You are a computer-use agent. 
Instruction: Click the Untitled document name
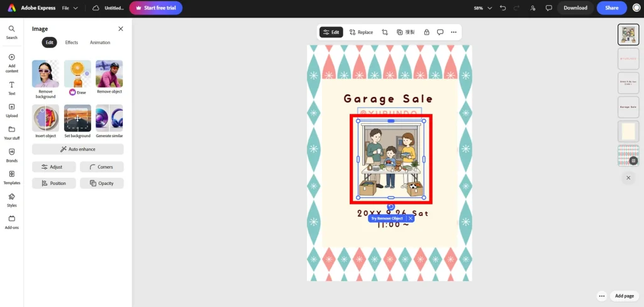point(114,8)
